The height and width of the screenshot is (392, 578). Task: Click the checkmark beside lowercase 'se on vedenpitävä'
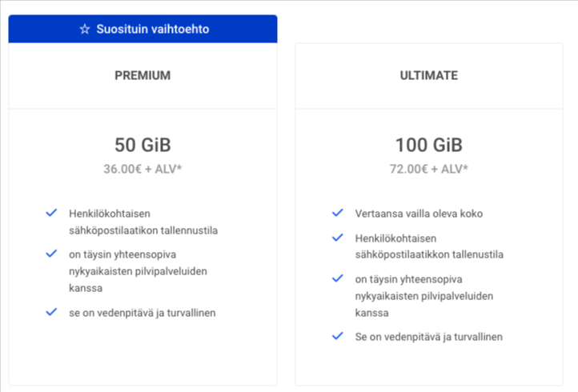coord(51,312)
